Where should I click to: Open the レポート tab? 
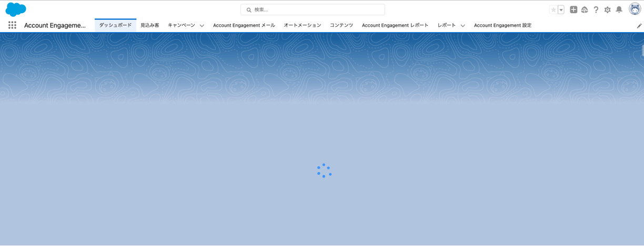447,25
